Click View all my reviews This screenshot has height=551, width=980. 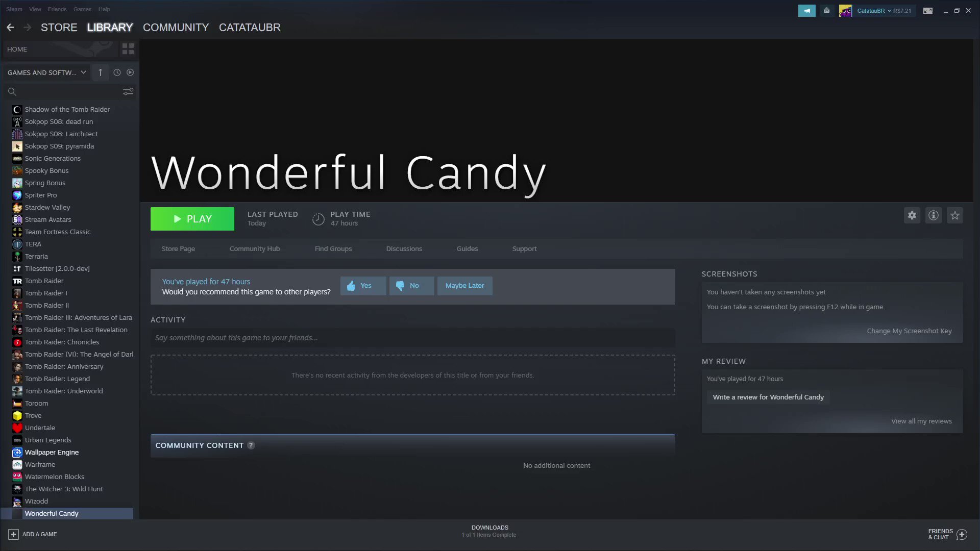921,421
